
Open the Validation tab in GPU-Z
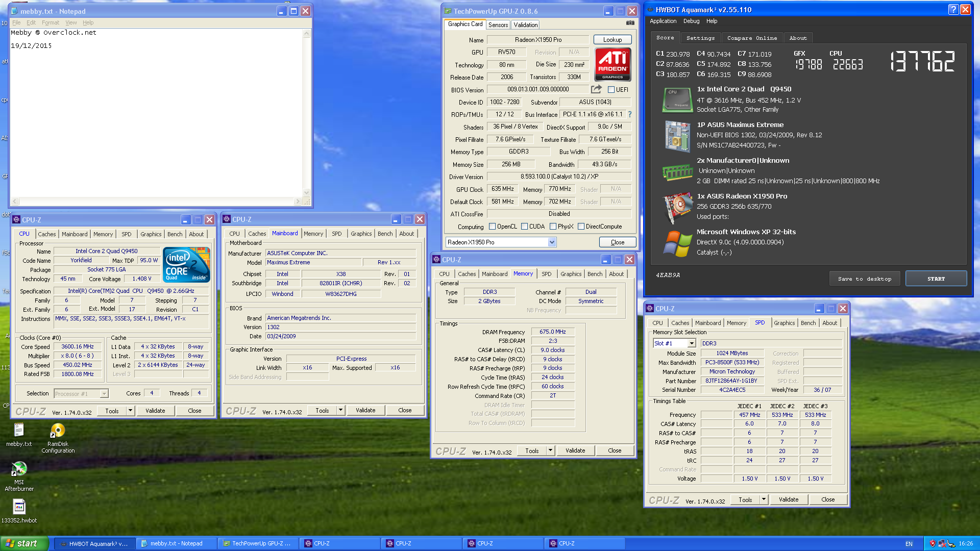tap(525, 24)
